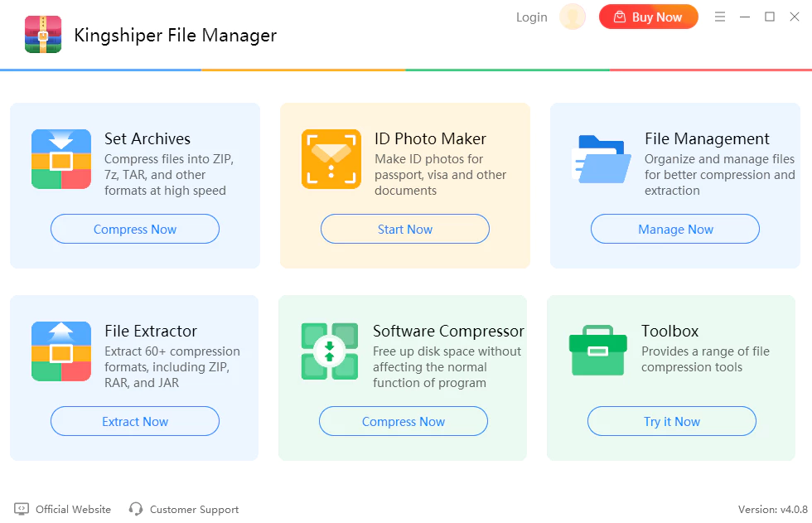The width and height of the screenshot is (812, 523).
Task: Click the ID Photo Maker orange icon
Action: [x=331, y=159]
